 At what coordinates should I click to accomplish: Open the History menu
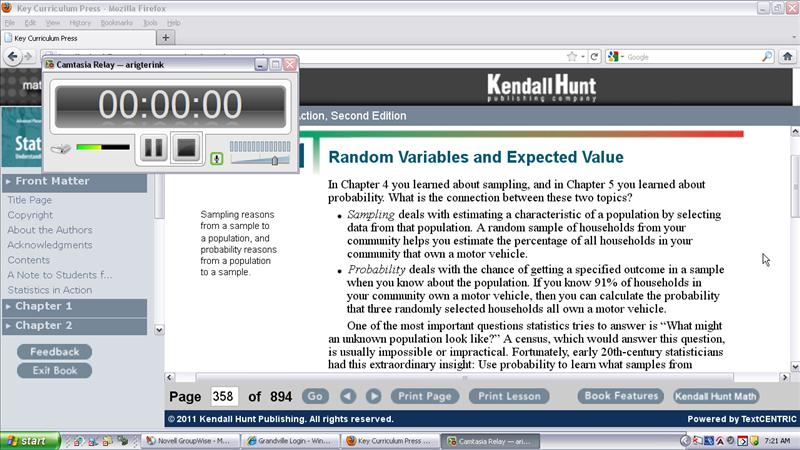point(80,23)
